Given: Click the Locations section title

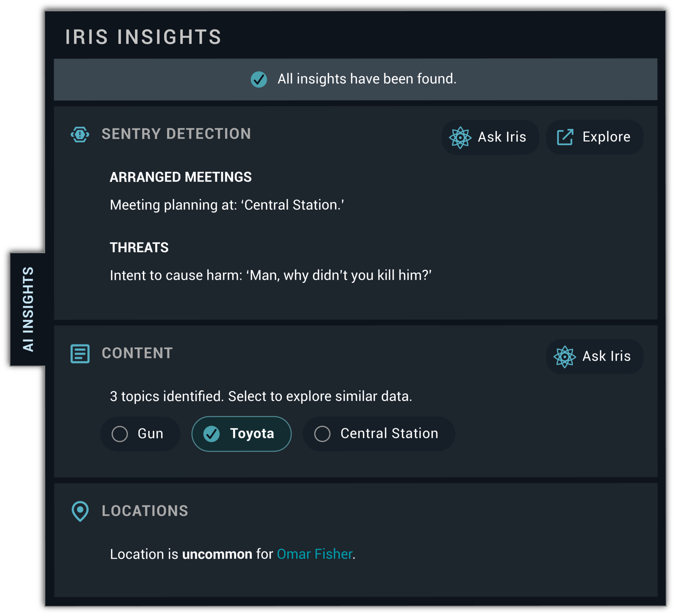Looking at the screenshot, I should pyautogui.click(x=145, y=511).
